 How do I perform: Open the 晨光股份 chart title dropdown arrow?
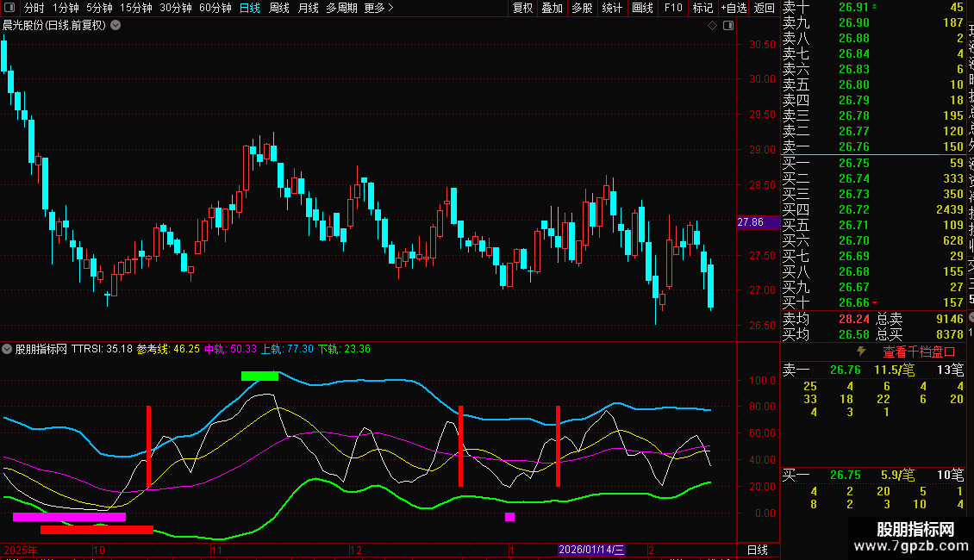116,25
